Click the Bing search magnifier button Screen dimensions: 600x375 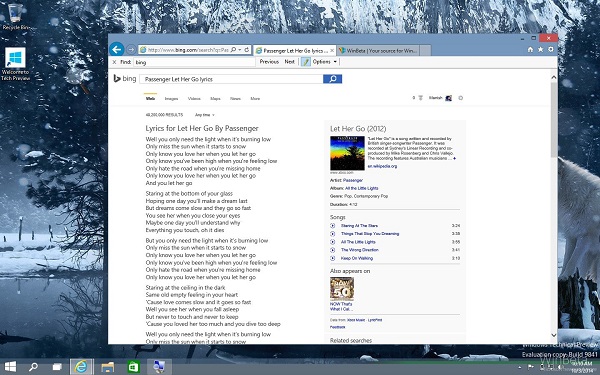coord(333,79)
